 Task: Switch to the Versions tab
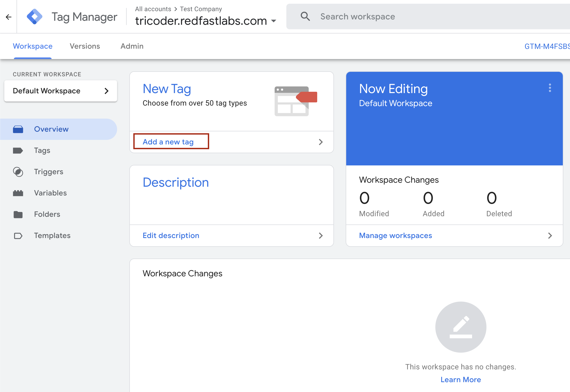click(85, 46)
